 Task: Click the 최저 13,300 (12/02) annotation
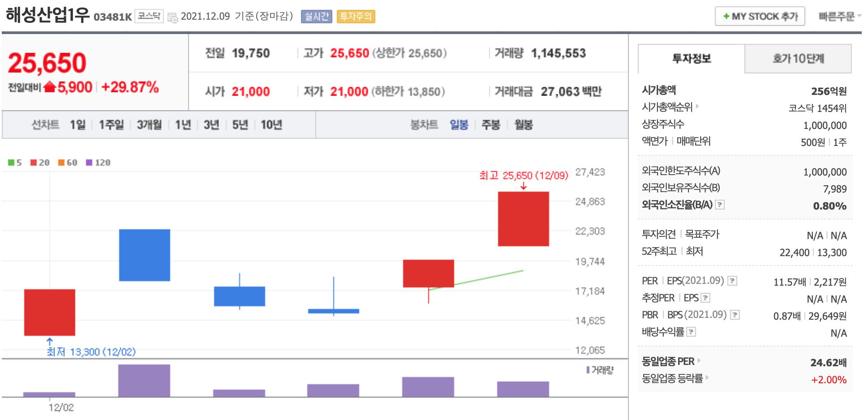point(91,352)
